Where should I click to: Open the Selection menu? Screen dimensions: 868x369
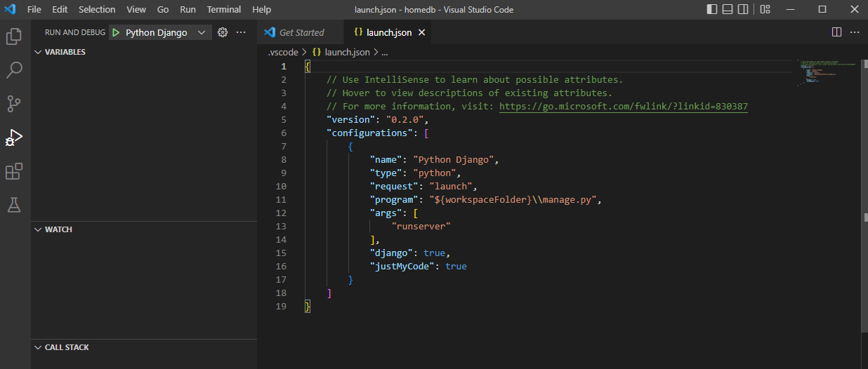(97, 9)
